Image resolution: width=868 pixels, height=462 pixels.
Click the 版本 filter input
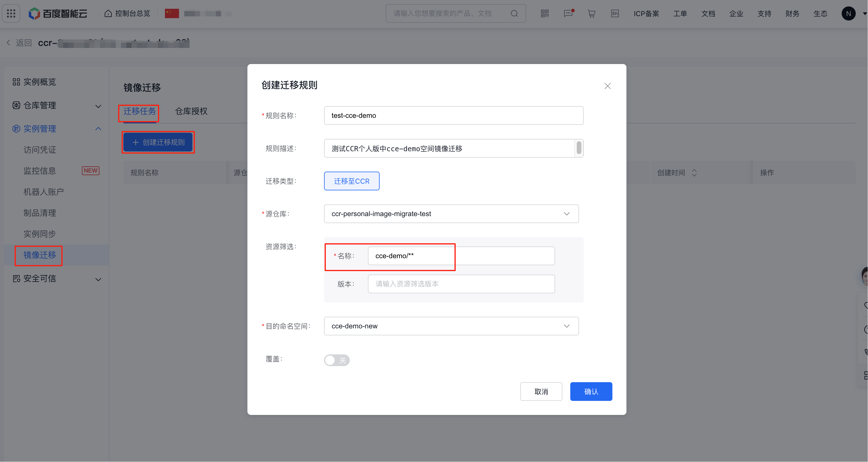click(461, 284)
